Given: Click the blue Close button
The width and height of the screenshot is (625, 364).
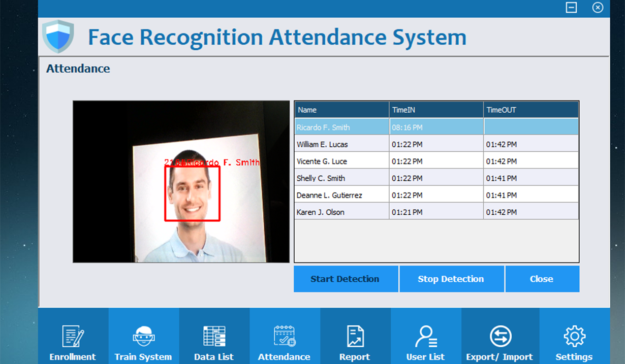Looking at the screenshot, I should tap(542, 279).
